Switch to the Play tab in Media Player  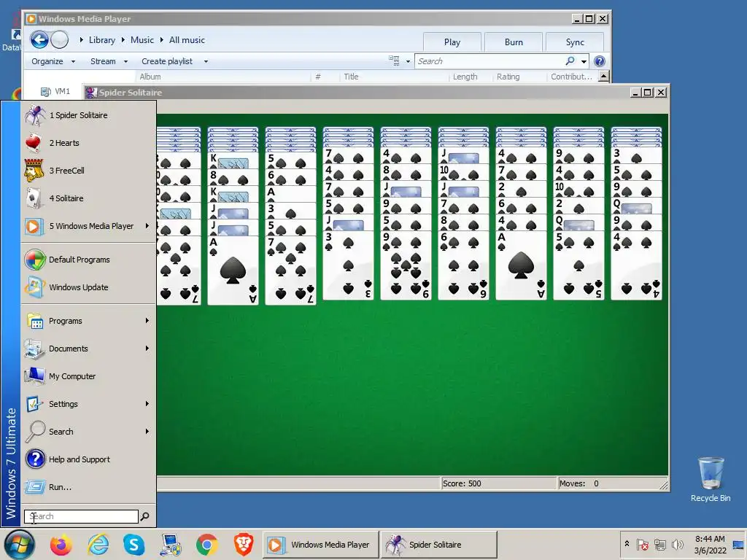pos(452,42)
